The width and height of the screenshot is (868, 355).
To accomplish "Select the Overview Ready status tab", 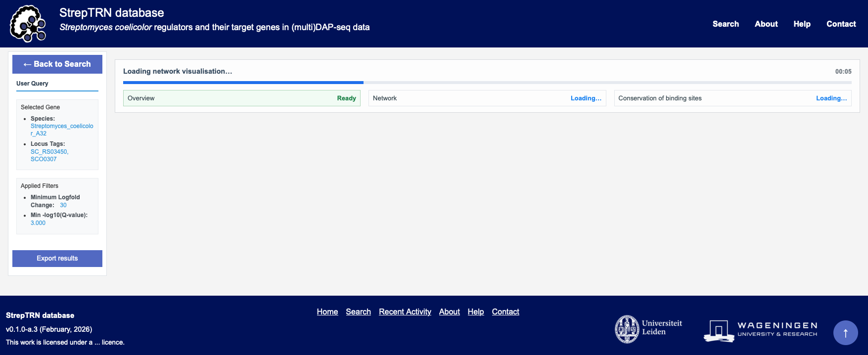I will pos(242,98).
